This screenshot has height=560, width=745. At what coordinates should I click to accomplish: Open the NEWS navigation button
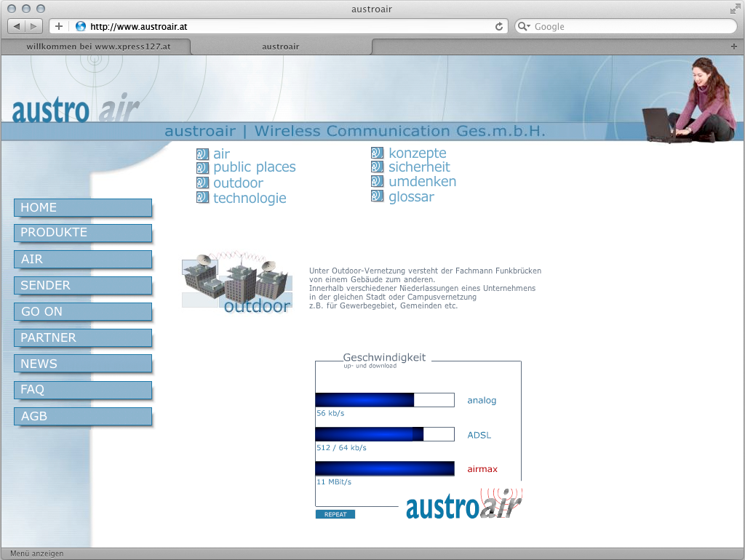83,364
